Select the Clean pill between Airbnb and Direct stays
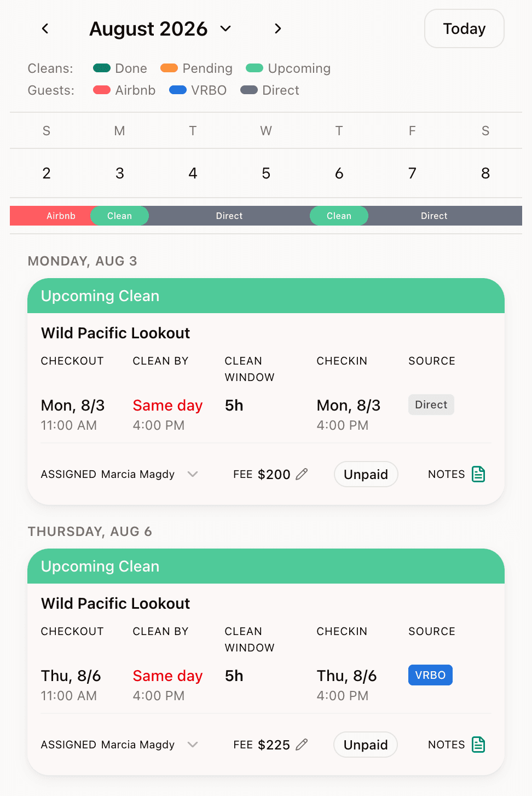This screenshot has width=532, height=796. tap(119, 216)
